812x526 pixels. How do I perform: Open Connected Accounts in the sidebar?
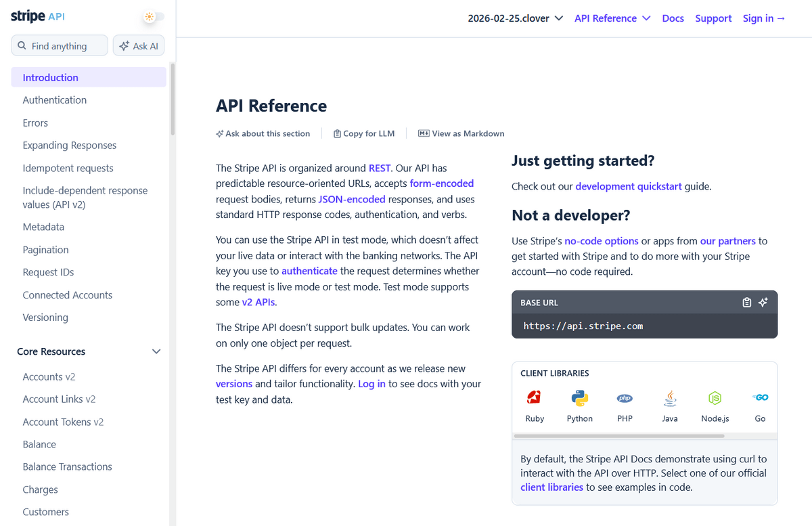(68, 295)
